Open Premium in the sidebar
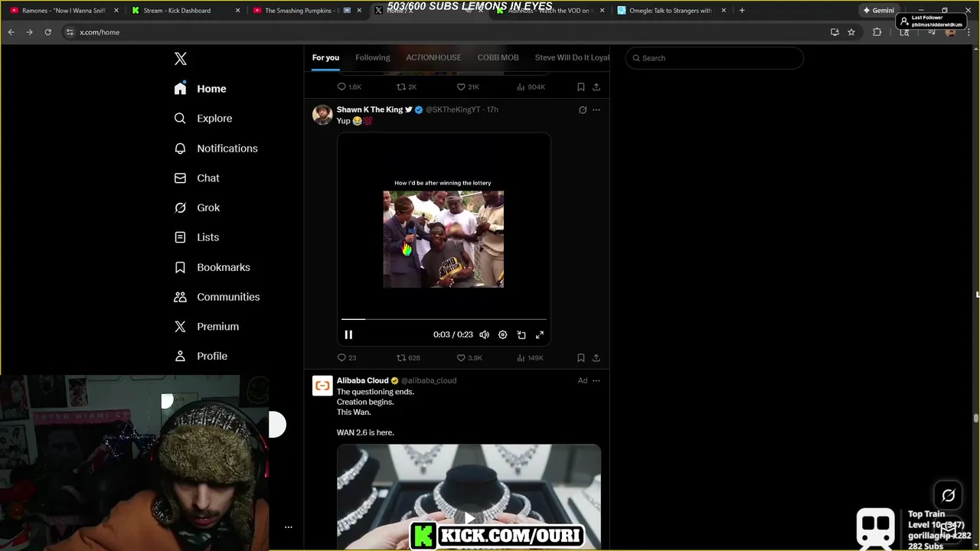 point(207,327)
